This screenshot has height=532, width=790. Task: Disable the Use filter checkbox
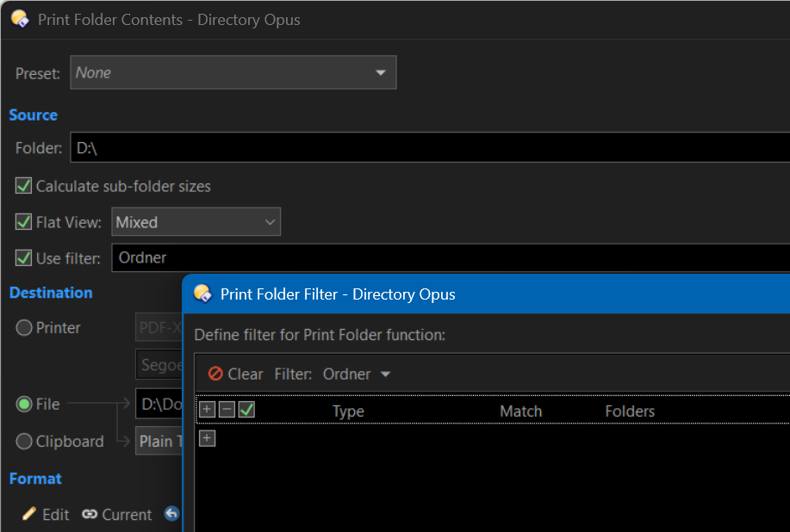[23, 258]
